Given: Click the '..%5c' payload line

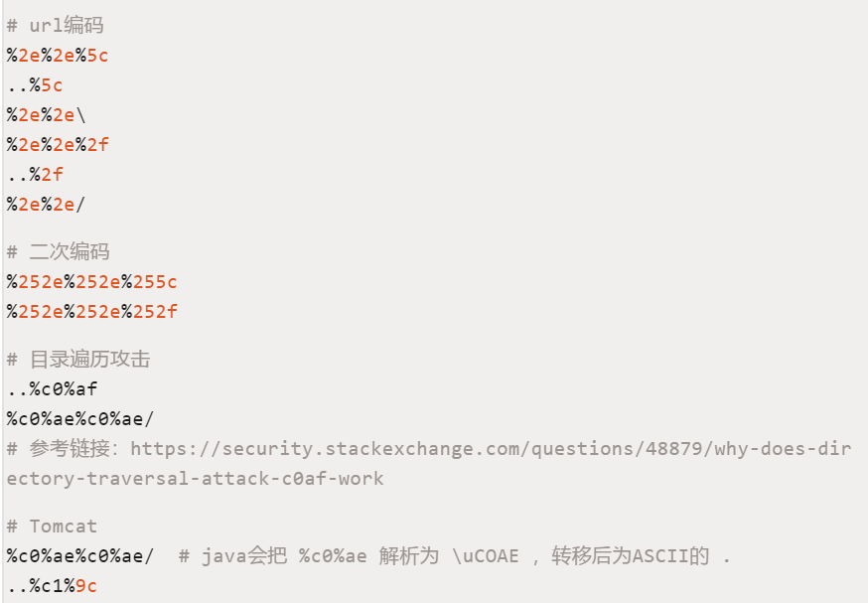Looking at the screenshot, I should tap(35, 85).
